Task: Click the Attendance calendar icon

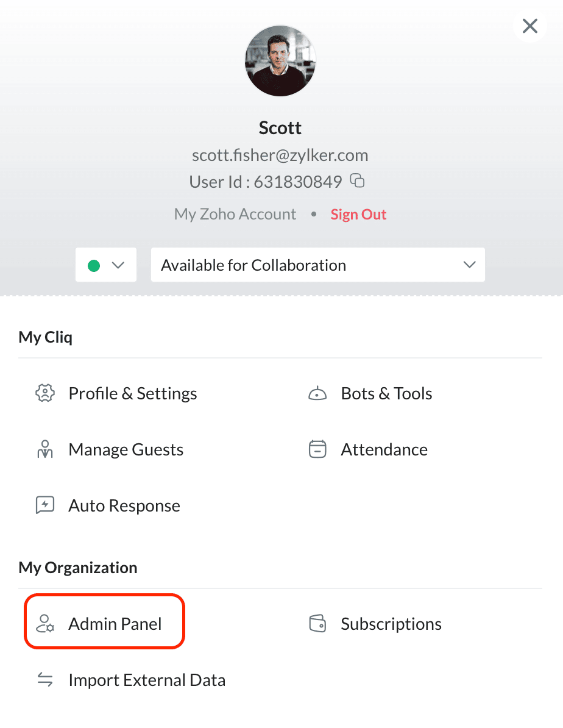Action: [317, 449]
